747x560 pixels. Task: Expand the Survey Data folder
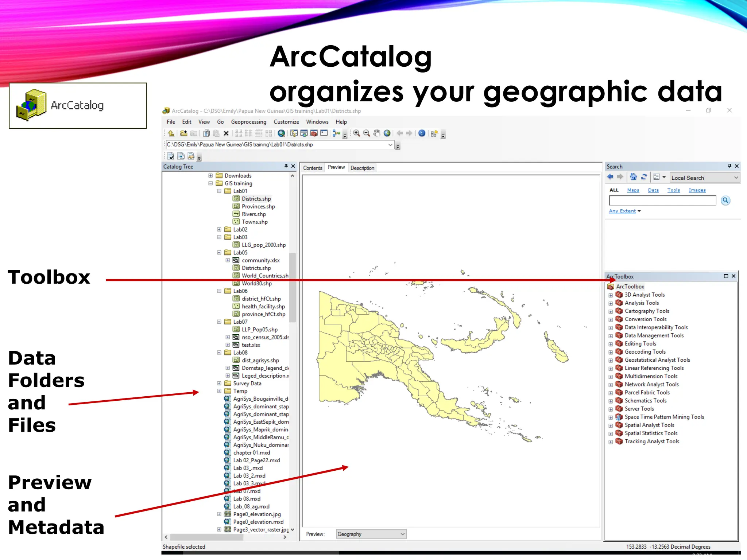pyautogui.click(x=219, y=384)
